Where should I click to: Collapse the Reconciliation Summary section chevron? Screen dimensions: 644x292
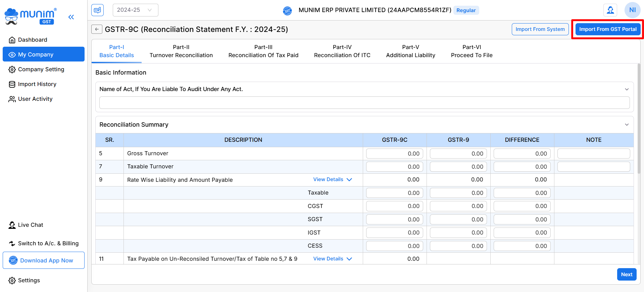(627, 125)
